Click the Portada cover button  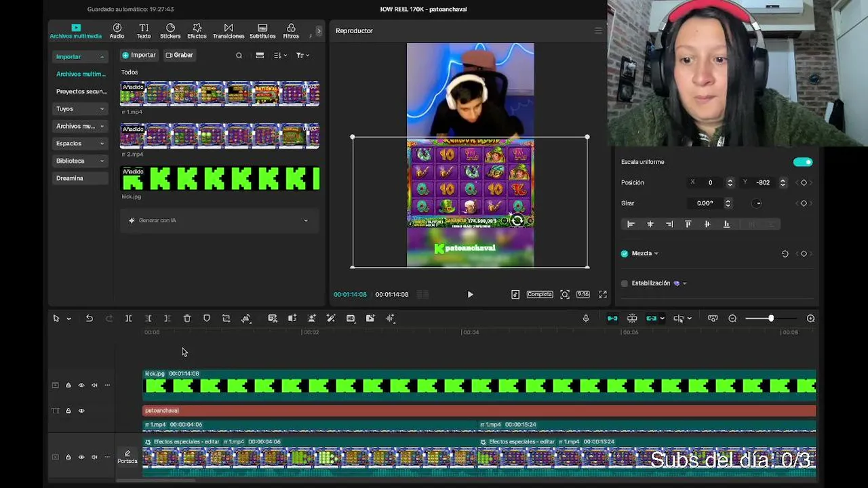127,457
